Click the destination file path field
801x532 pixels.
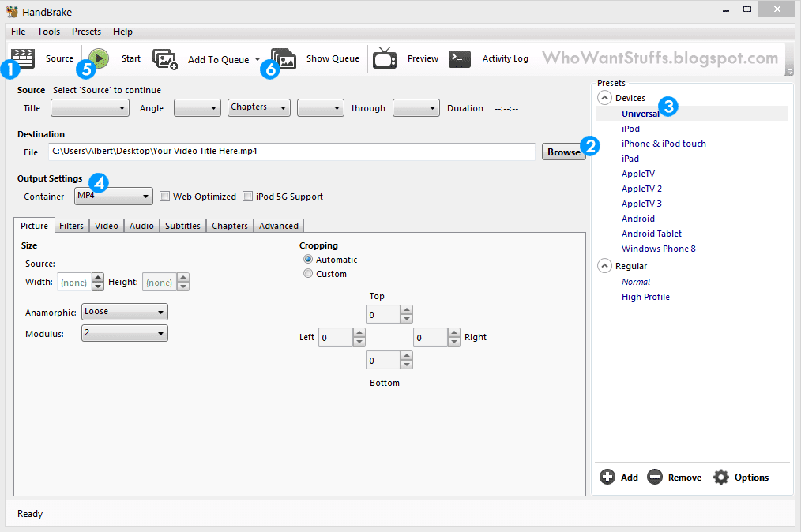point(292,152)
